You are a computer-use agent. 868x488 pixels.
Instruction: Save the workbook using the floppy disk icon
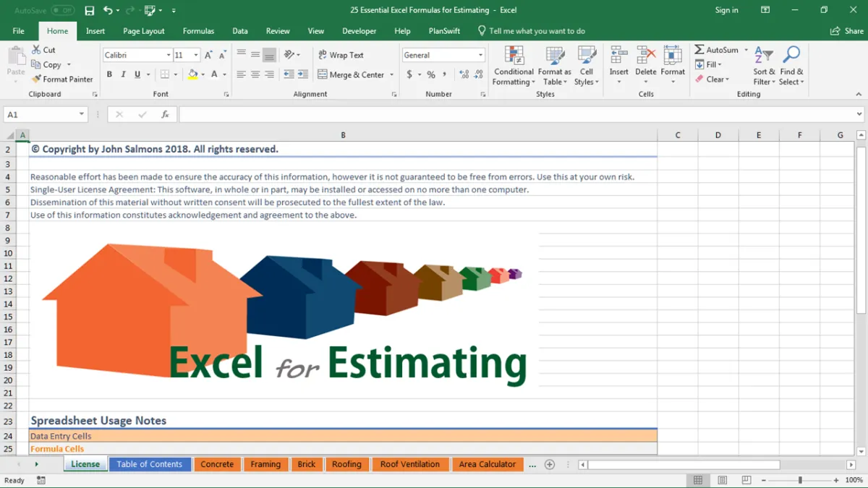[x=89, y=11]
